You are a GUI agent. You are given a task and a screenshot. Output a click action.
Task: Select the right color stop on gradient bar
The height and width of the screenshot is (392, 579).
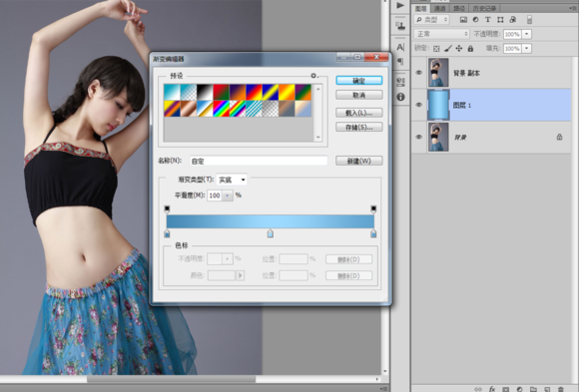pos(373,233)
